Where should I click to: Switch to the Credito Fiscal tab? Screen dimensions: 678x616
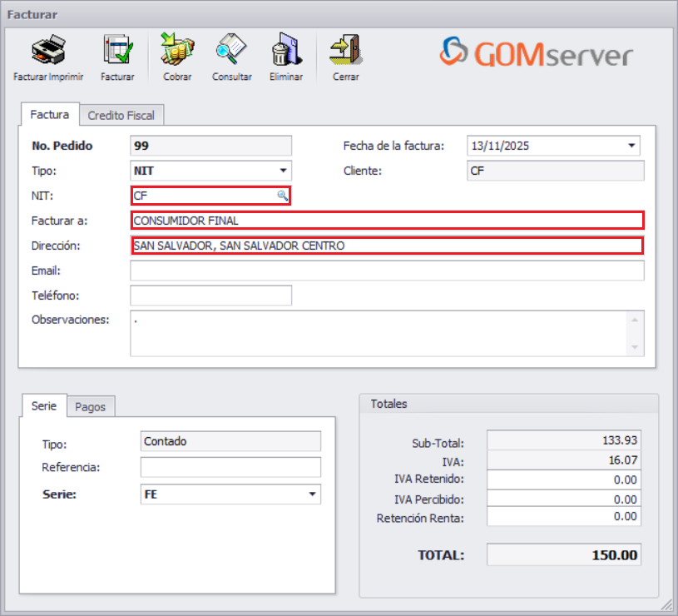121,115
